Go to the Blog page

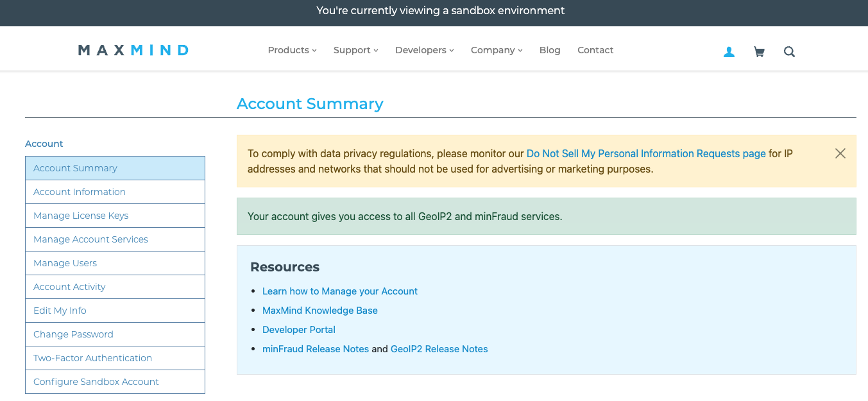[550, 50]
